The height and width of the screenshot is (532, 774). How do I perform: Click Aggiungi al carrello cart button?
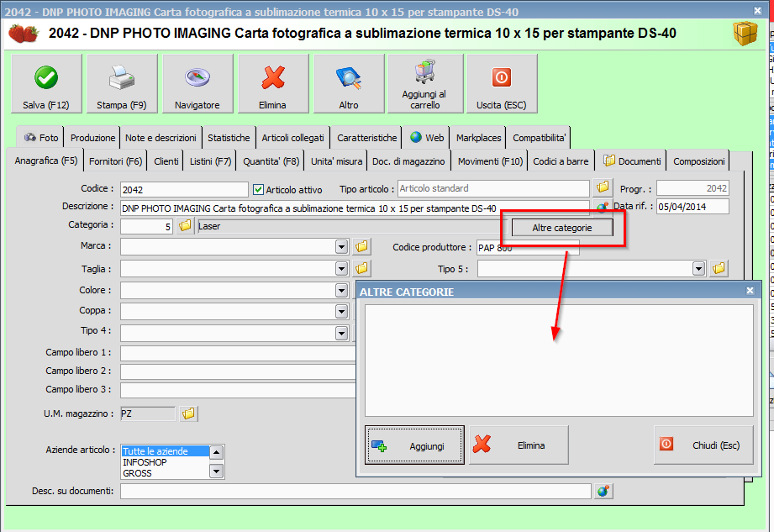[x=425, y=84]
